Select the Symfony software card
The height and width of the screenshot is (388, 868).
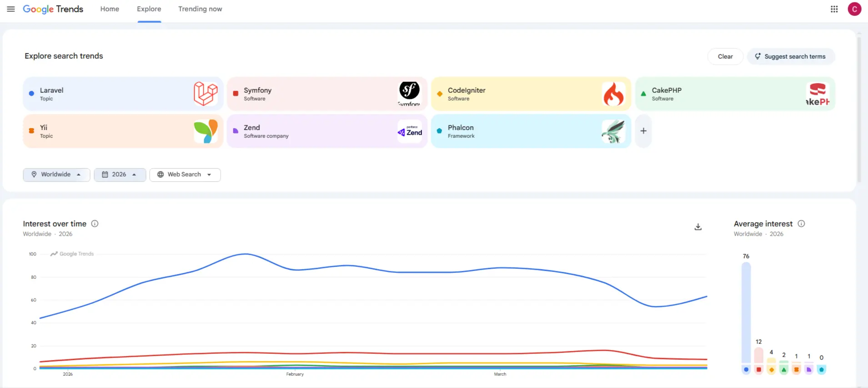click(327, 94)
